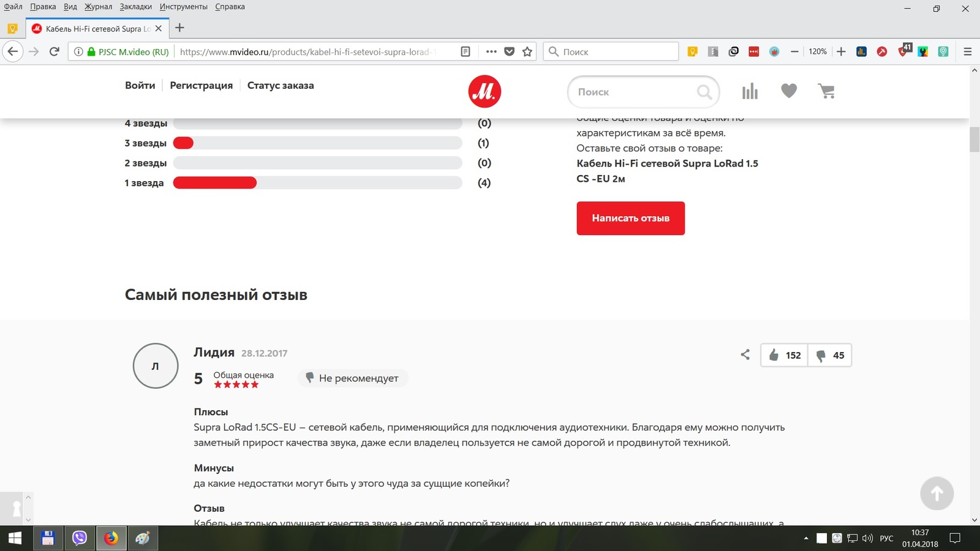This screenshot has width=980, height=551.
Task: Click the Firefox Поиск search box
Action: pyautogui.click(x=611, y=52)
